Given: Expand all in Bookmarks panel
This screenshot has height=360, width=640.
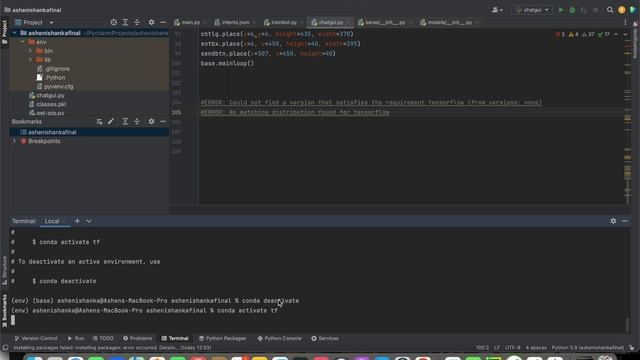Looking at the screenshot, I should [125, 122].
